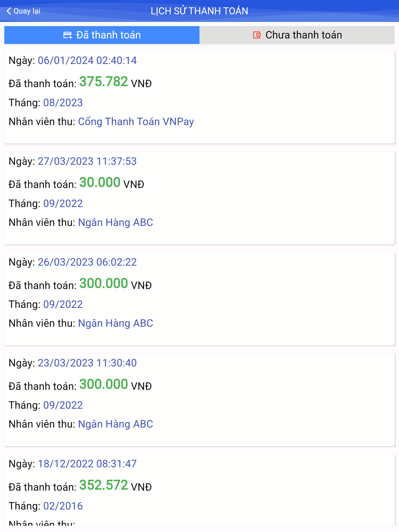Select the 352.572 VNĐ payment amount
This screenshot has width=399, height=532.
(104, 486)
